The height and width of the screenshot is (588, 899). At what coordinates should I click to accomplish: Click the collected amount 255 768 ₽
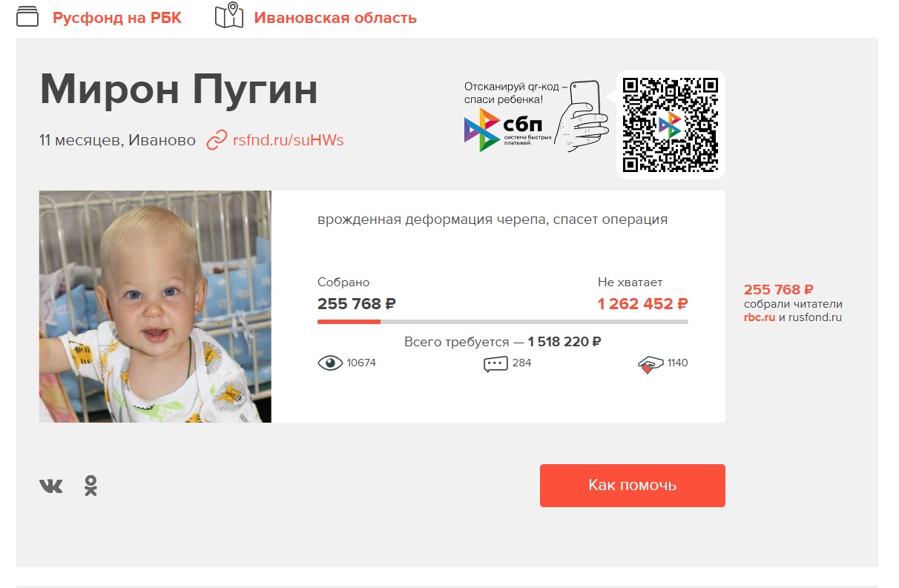[357, 304]
